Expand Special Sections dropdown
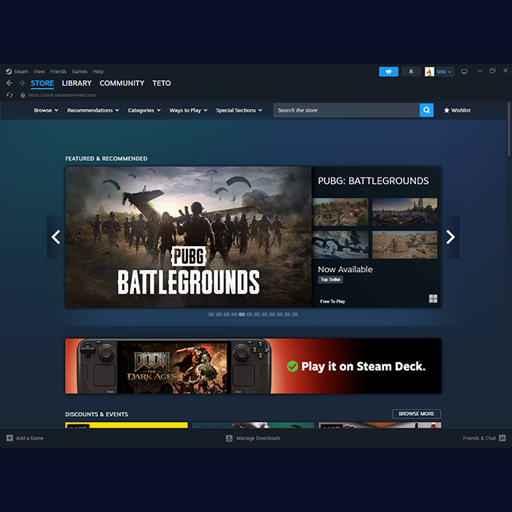 [x=239, y=110]
